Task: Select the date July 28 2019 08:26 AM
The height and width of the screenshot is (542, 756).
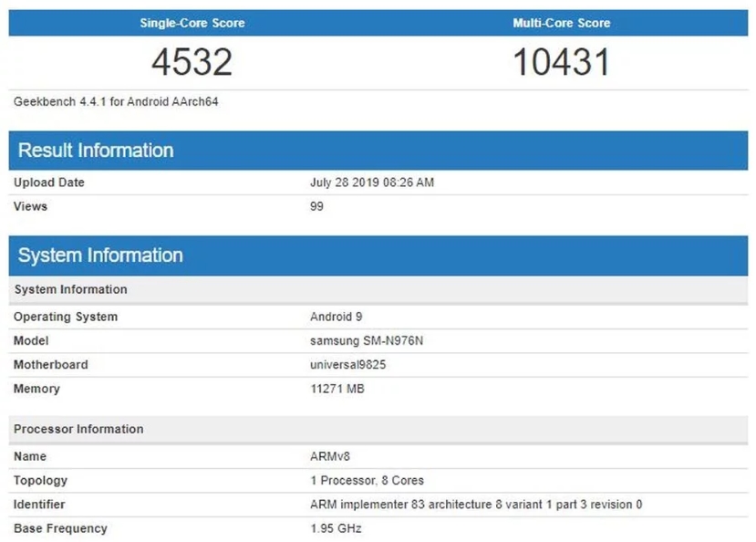Action: 372,182
